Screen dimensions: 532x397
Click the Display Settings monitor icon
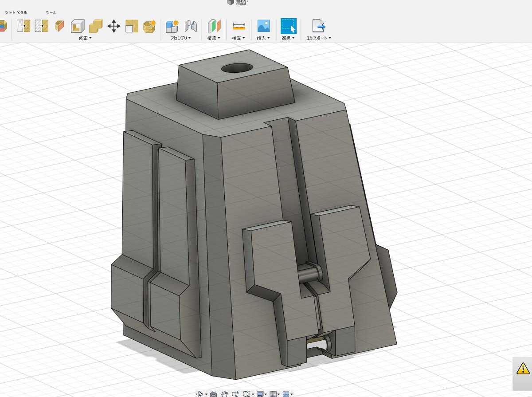pyautogui.click(x=260, y=393)
